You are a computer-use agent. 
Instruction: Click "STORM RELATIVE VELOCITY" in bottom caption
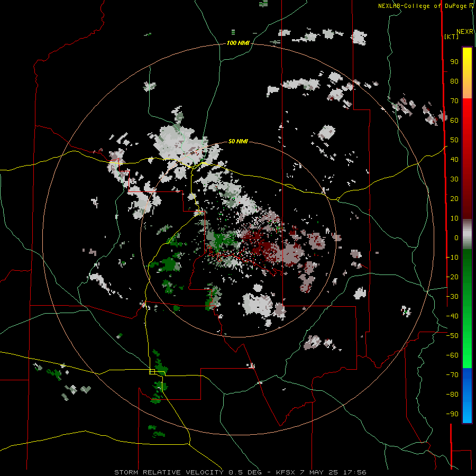tap(169, 472)
